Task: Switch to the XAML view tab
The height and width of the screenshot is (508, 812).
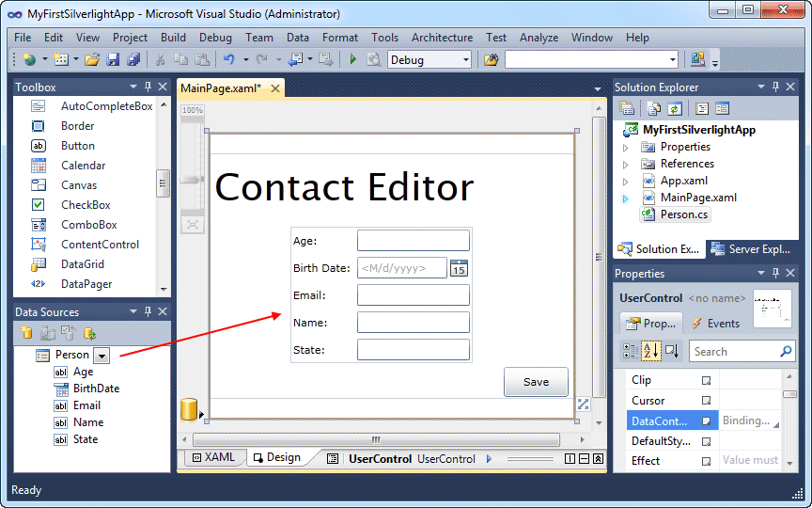Action: point(213,457)
